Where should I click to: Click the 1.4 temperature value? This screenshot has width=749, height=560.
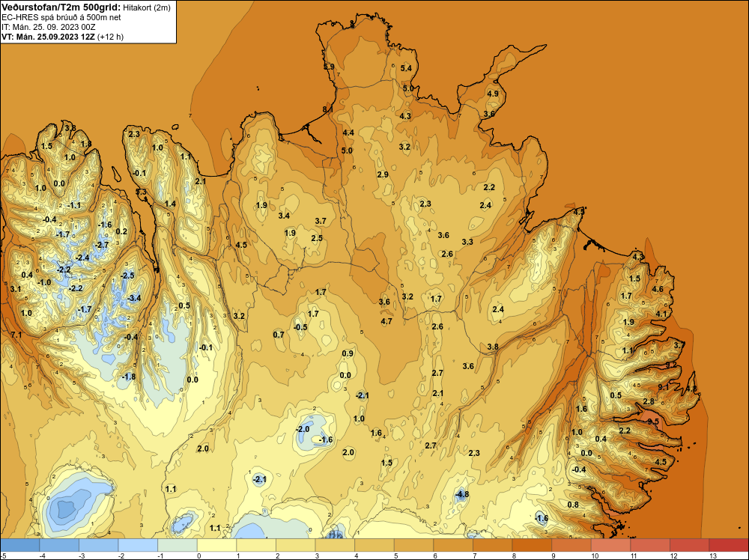pos(170,204)
